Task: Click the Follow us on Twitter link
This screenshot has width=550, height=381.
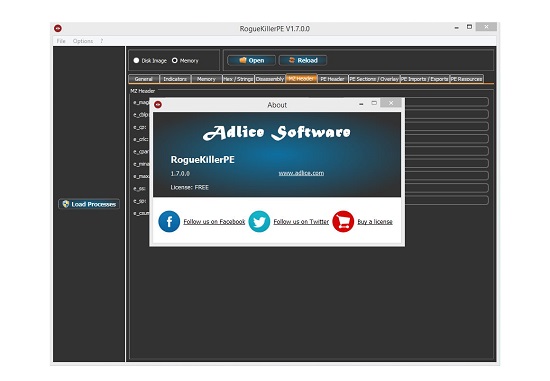Action: click(301, 221)
